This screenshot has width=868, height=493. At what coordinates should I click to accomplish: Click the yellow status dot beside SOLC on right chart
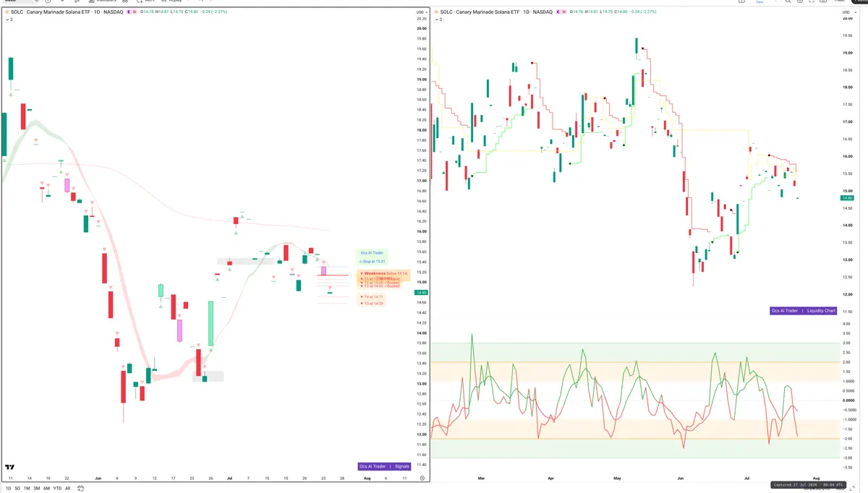click(436, 12)
